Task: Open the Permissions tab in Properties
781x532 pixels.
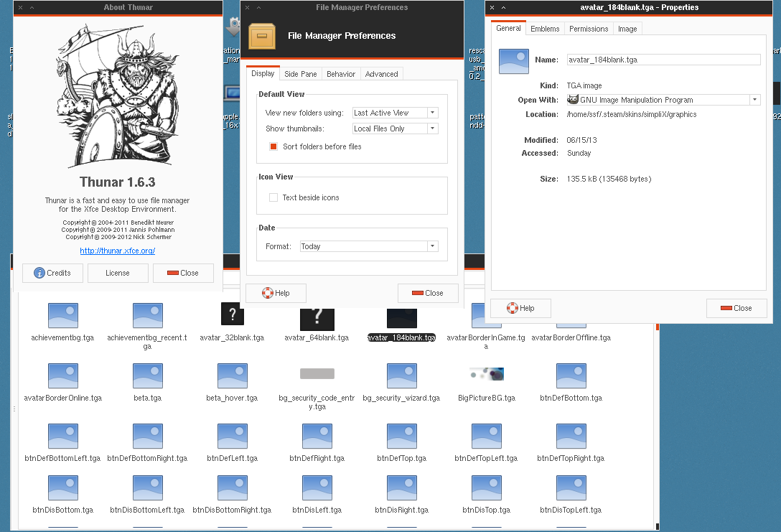Action: 589,29
